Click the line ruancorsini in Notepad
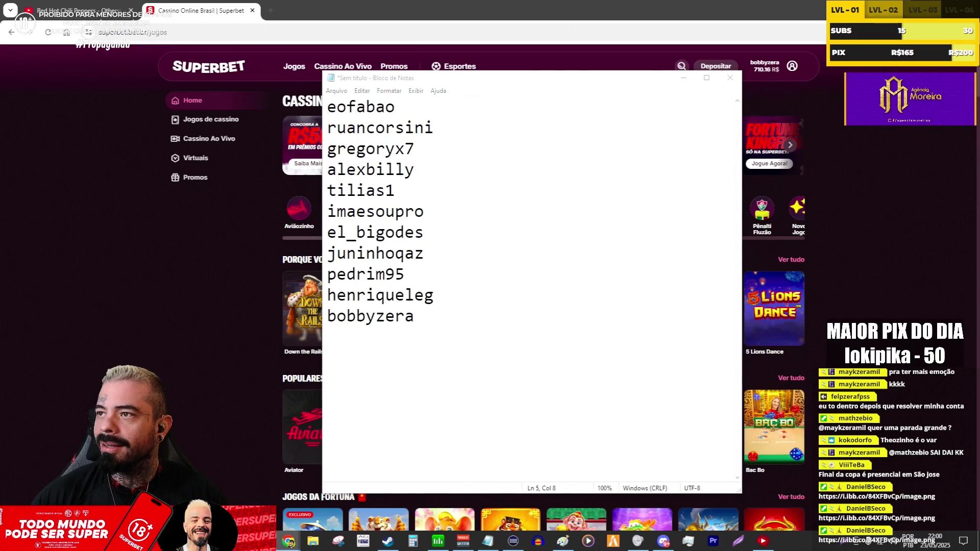 [x=380, y=128]
